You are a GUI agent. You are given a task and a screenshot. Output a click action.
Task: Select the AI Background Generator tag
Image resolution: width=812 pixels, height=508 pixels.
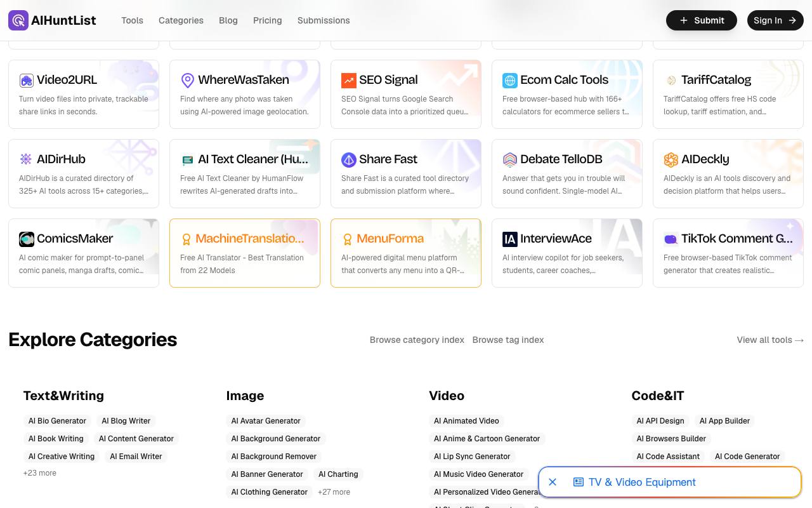tap(276, 439)
